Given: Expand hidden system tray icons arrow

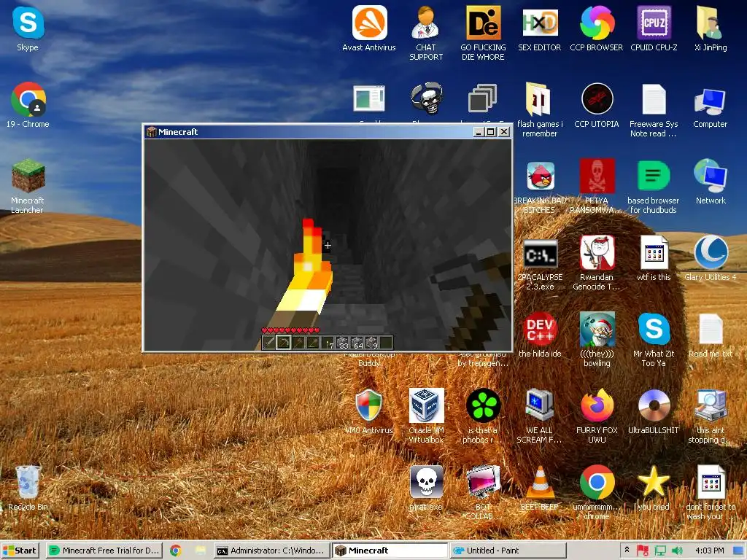Looking at the screenshot, I should pos(627,550).
